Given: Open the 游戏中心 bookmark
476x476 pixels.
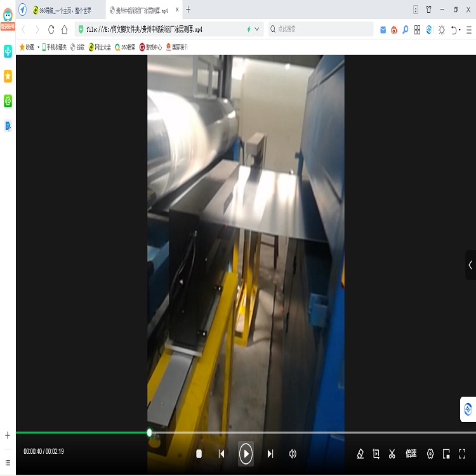Looking at the screenshot, I should coord(150,47).
